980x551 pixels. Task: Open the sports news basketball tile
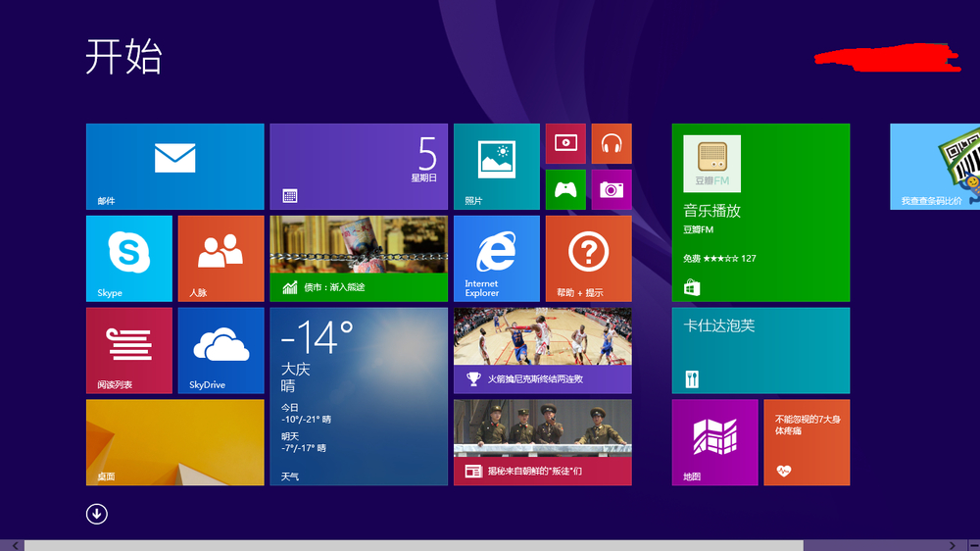coord(543,350)
